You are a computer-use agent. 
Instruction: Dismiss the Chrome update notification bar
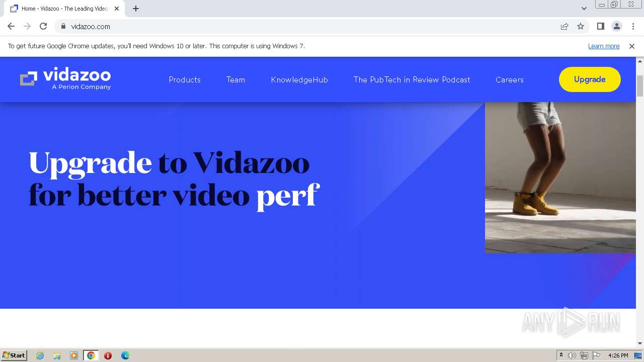[x=631, y=46]
